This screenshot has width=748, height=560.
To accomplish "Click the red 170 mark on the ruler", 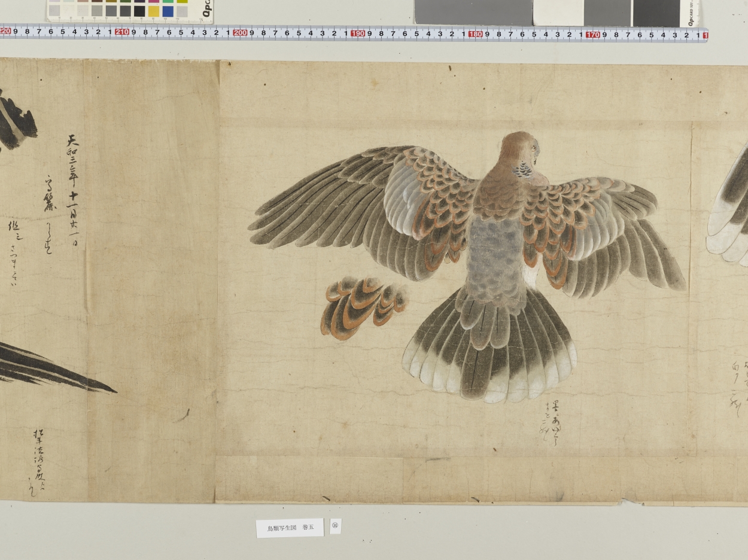I will [593, 34].
